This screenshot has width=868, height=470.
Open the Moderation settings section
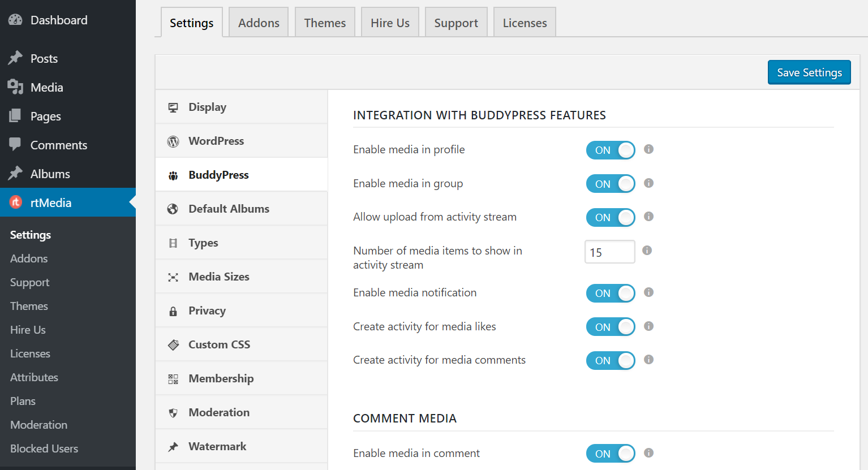point(218,412)
